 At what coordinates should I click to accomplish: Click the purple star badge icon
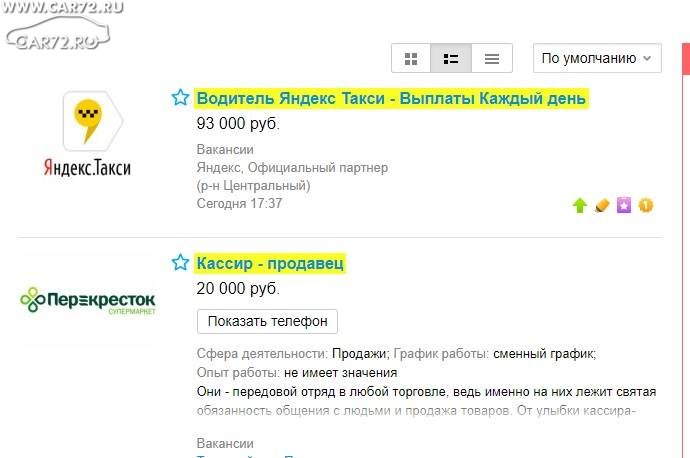[624, 205]
